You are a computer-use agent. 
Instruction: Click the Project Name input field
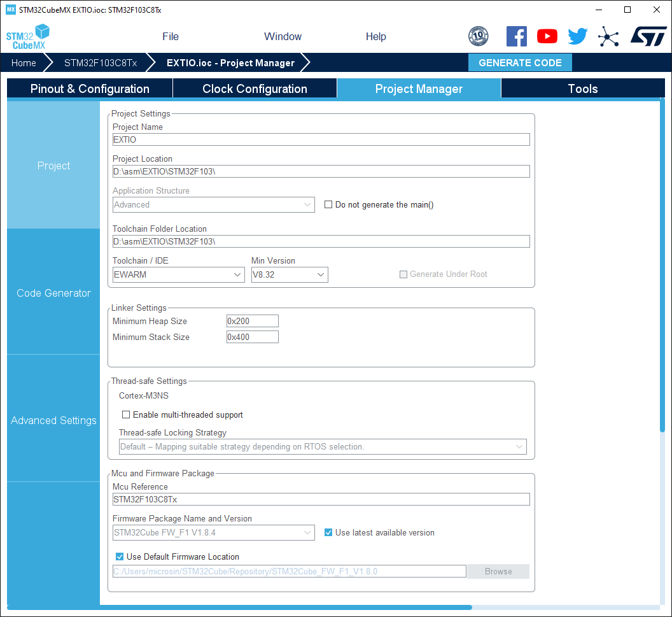coord(321,139)
